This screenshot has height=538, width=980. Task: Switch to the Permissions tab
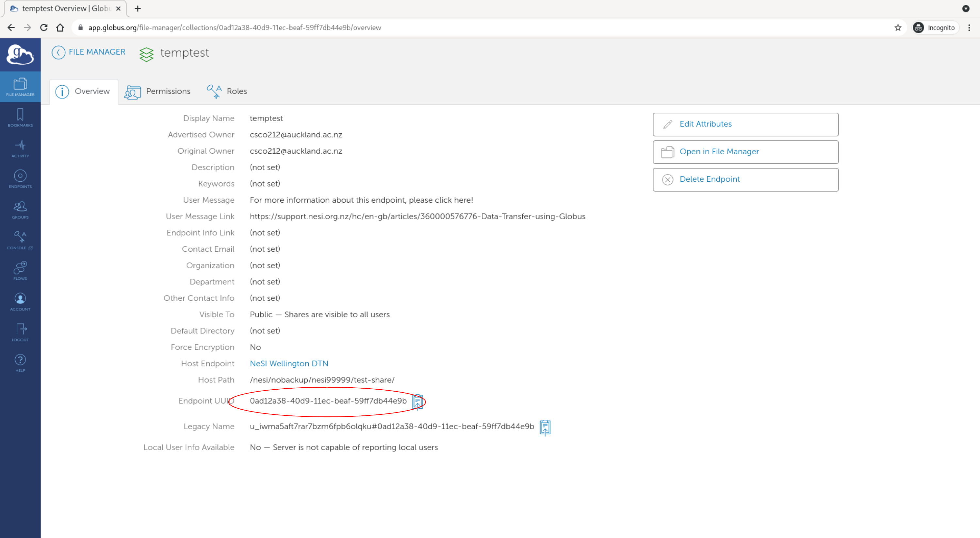point(157,92)
